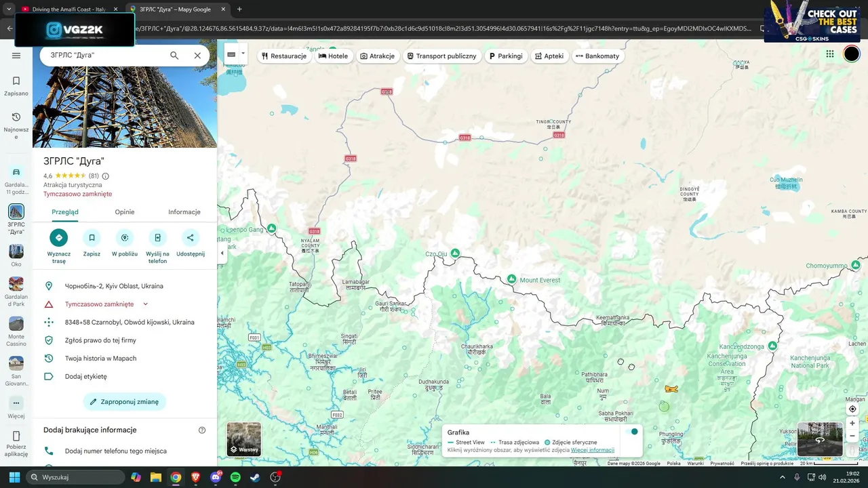
Task: Click the rating info icon next to (81)
Action: coord(105,176)
